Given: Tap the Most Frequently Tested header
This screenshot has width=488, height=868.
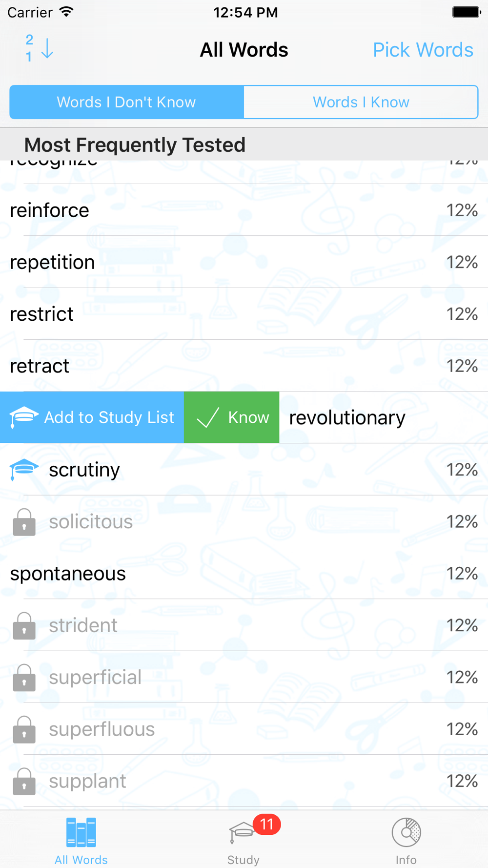Looking at the screenshot, I should pyautogui.click(x=244, y=145).
